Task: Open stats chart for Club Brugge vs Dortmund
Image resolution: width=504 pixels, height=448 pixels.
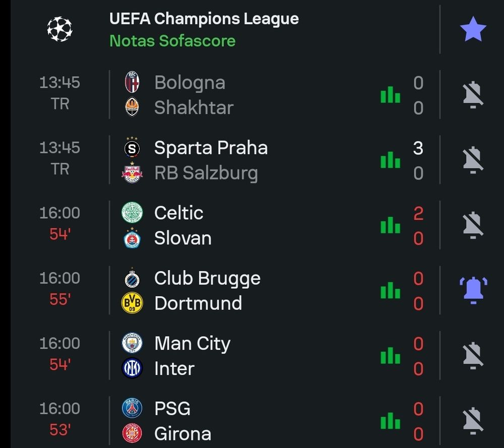Action: [x=390, y=290]
